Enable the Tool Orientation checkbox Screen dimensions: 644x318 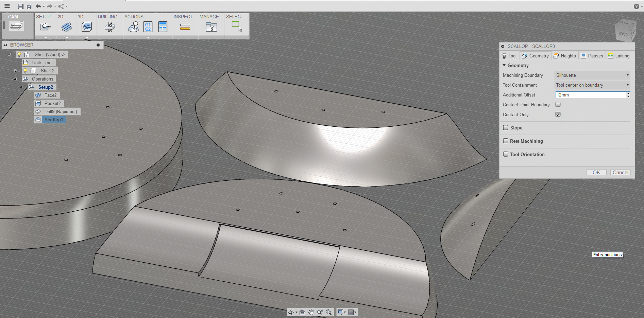tap(506, 154)
